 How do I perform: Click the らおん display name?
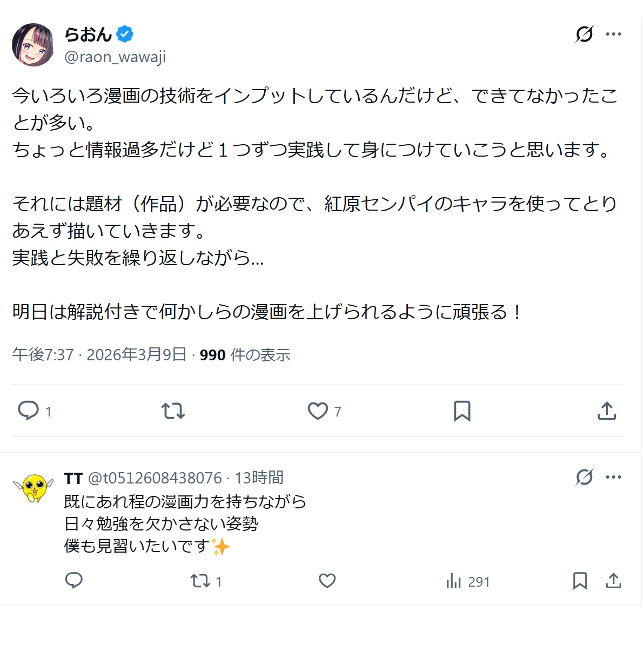pyautogui.click(x=88, y=35)
